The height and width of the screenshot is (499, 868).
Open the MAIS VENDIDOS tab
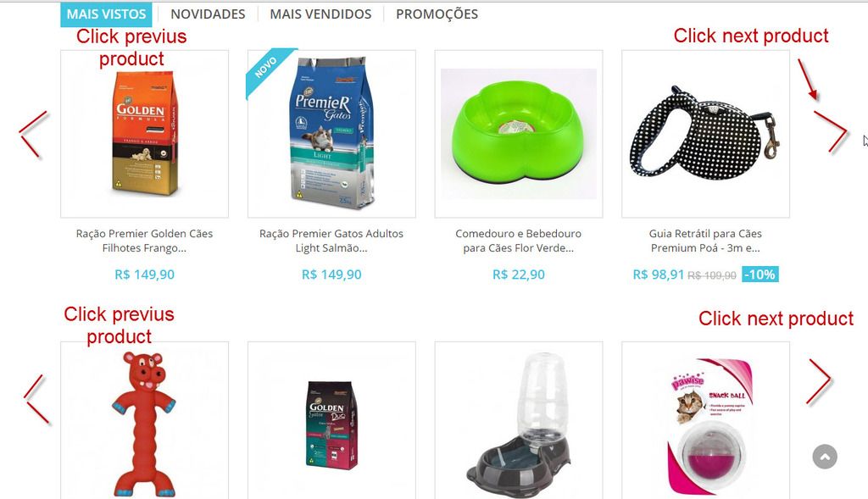click(320, 14)
